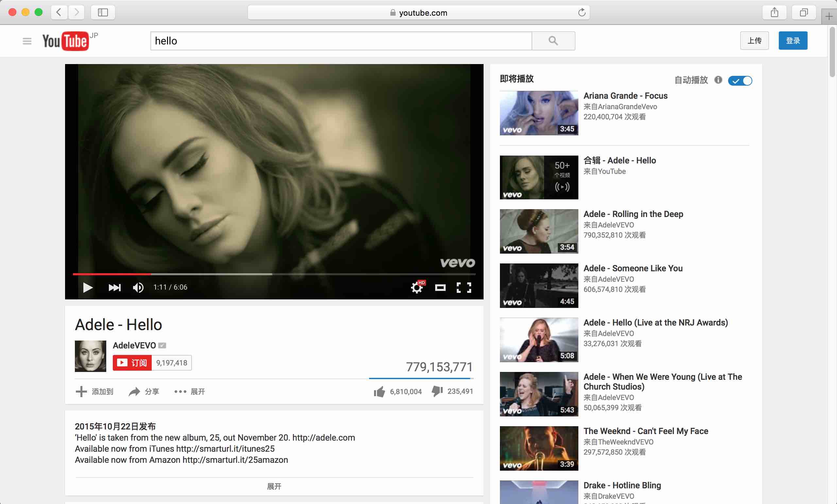
Task: Expand the video description section
Action: pyautogui.click(x=274, y=486)
